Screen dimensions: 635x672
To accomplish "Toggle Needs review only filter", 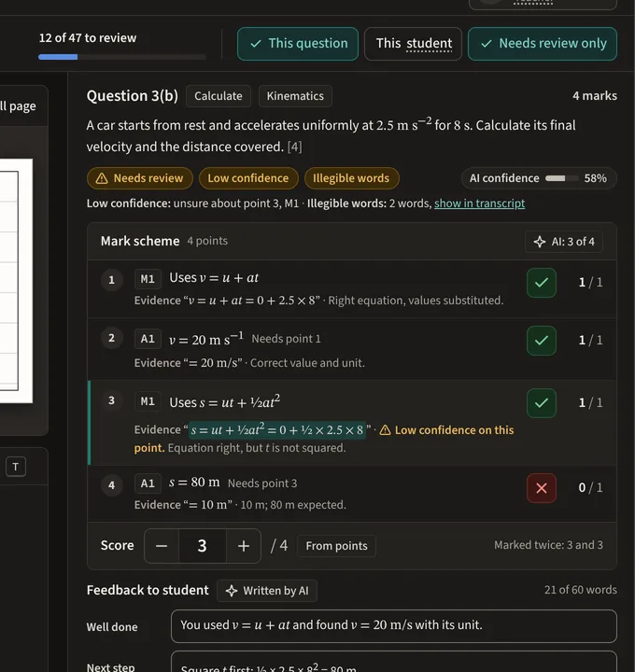I will click(543, 44).
